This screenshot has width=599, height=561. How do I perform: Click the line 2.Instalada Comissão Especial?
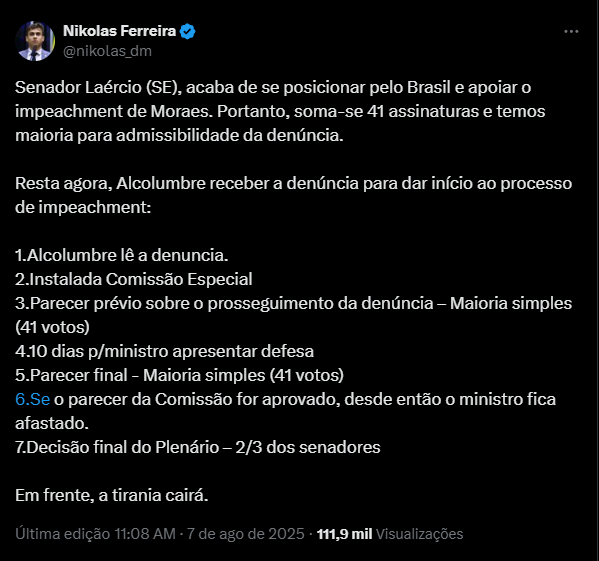134,279
